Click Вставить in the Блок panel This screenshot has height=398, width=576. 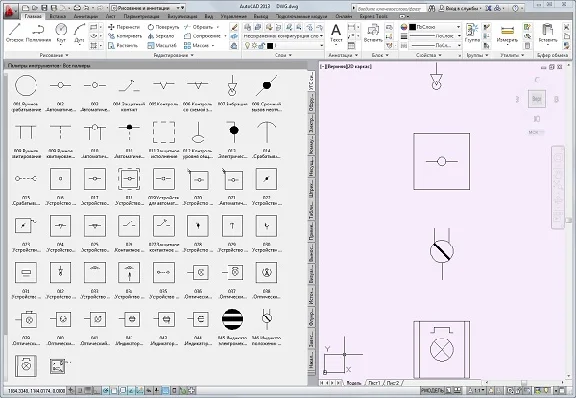point(373,33)
